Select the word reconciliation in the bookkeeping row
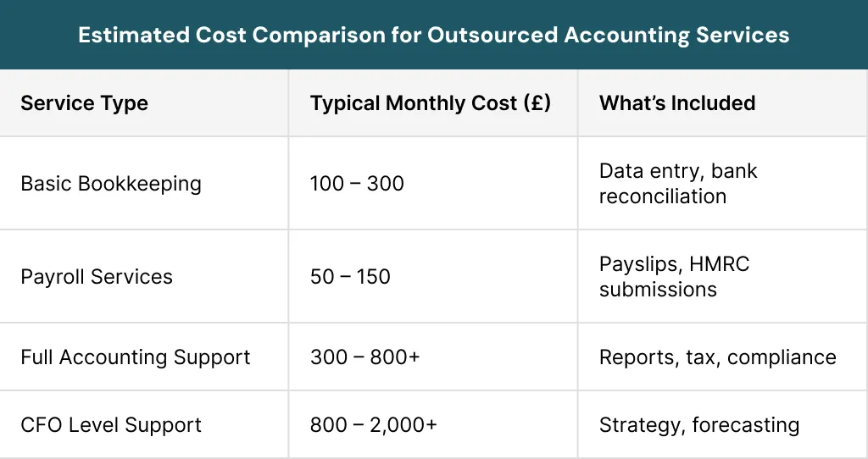The image size is (868, 459). coord(662,196)
